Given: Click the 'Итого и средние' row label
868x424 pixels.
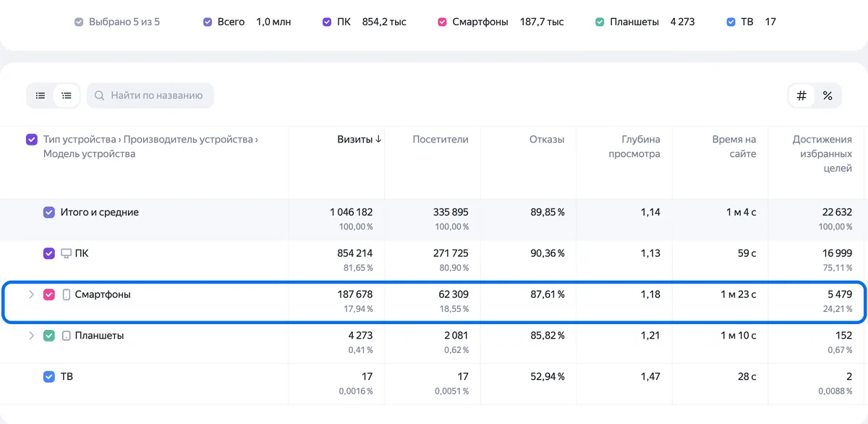Looking at the screenshot, I should 100,212.
